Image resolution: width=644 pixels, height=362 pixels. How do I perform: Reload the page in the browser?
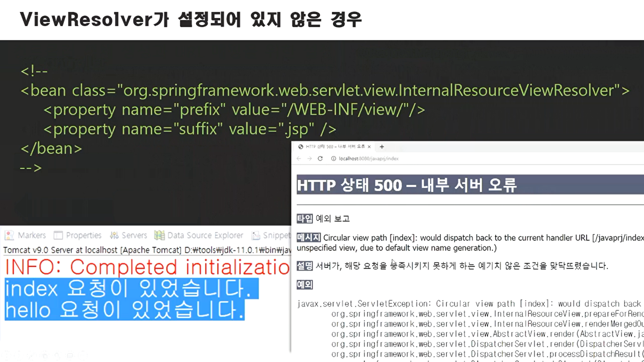click(320, 159)
